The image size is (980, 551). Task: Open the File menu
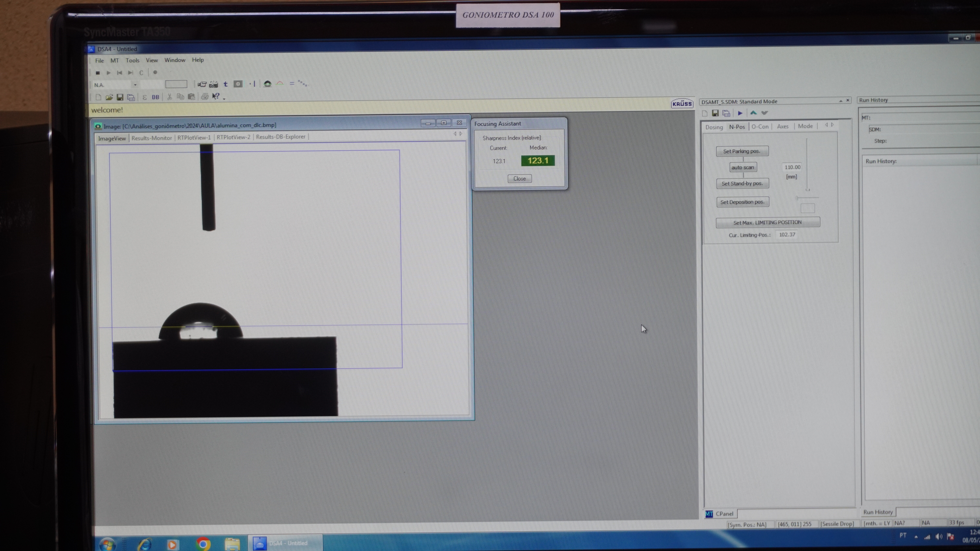click(x=99, y=60)
